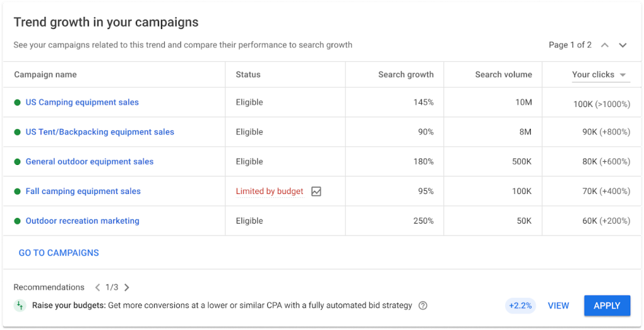Sort by Search growth column header
This screenshot has height=330, width=644.
pyautogui.click(x=406, y=74)
